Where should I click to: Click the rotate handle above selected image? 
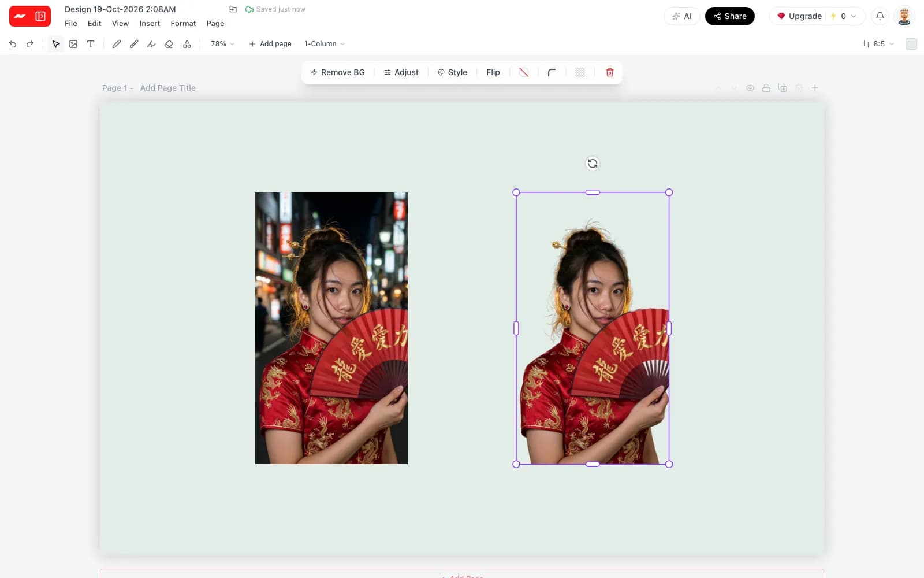coord(593,164)
